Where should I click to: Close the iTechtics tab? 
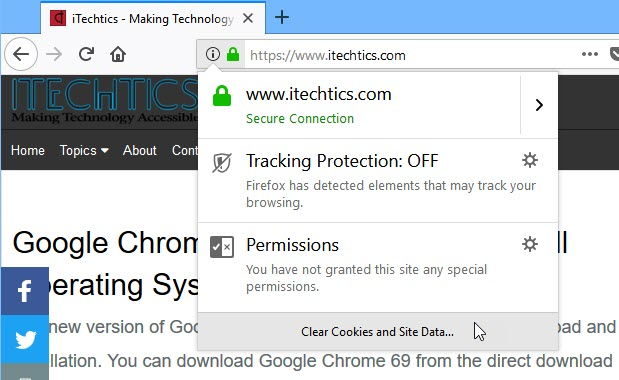[x=248, y=18]
